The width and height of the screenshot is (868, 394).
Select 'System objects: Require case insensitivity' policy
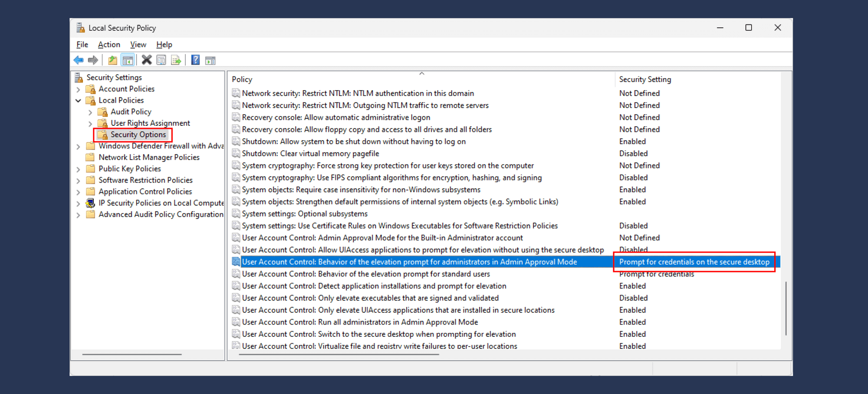click(362, 190)
